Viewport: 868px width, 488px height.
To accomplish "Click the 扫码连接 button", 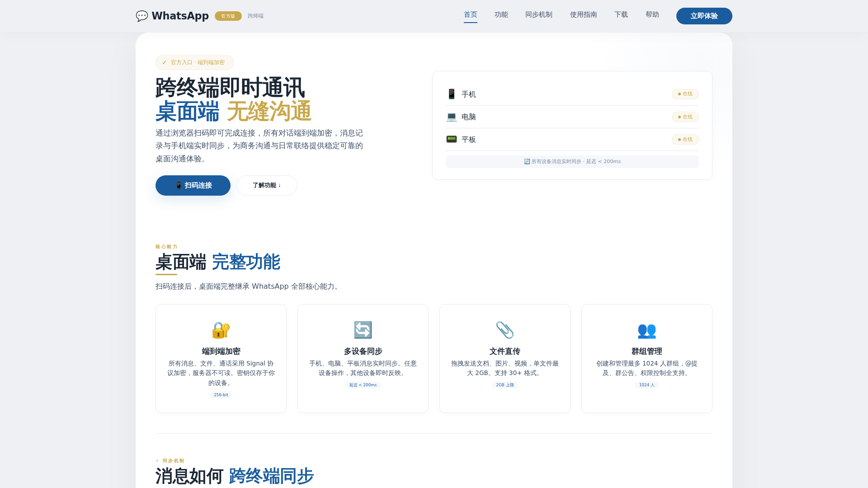I will tap(193, 185).
